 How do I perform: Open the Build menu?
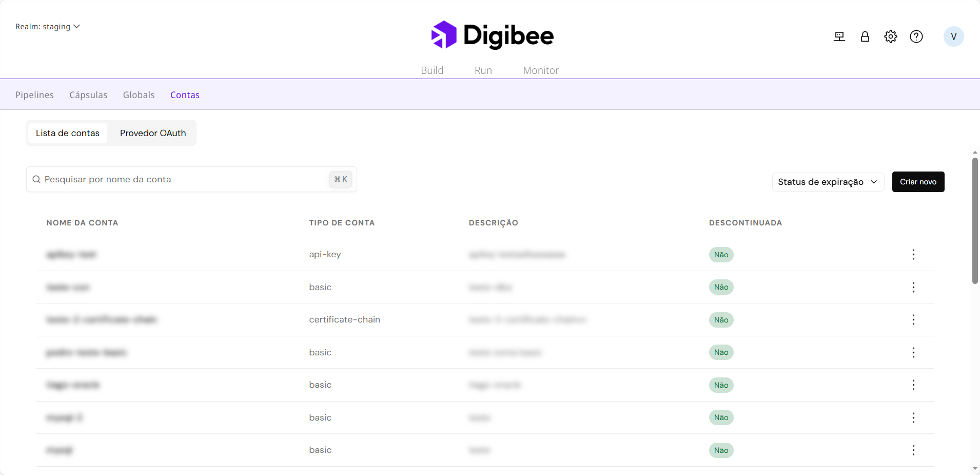pos(432,70)
